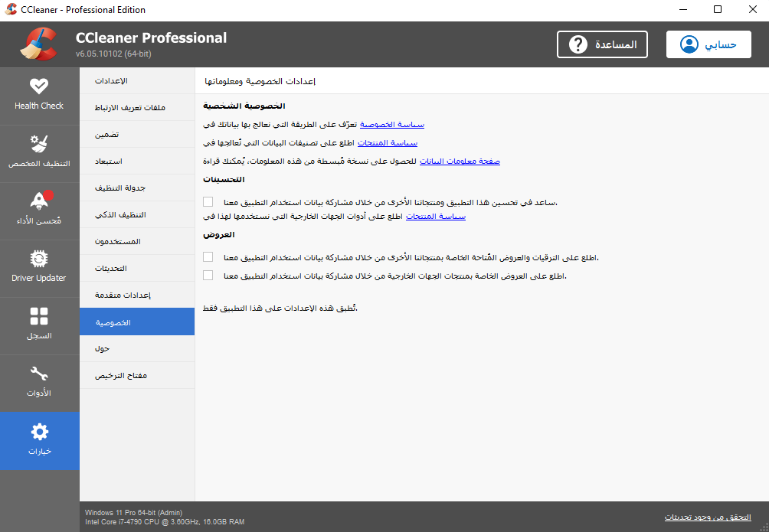Click التحقق من وجود تحديثات check updates link
Viewport: 769px width, 532px height.
708,517
